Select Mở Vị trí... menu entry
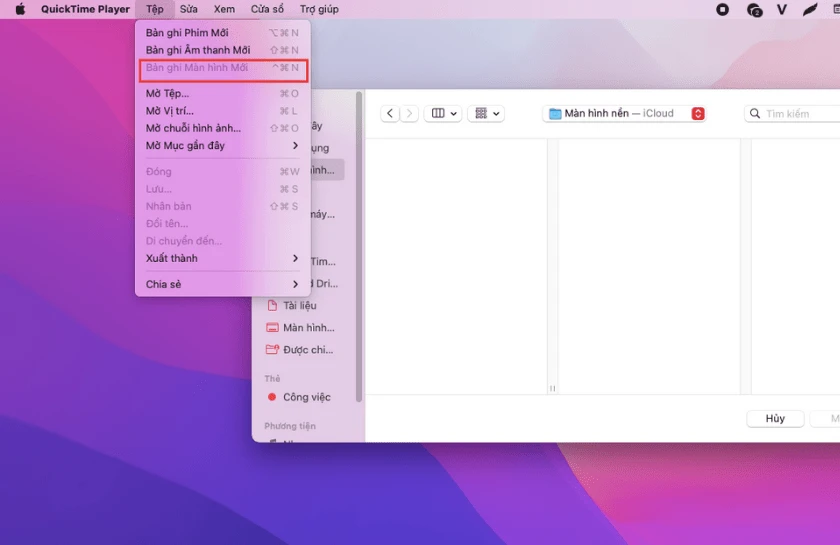This screenshot has height=545, width=840. [222, 111]
